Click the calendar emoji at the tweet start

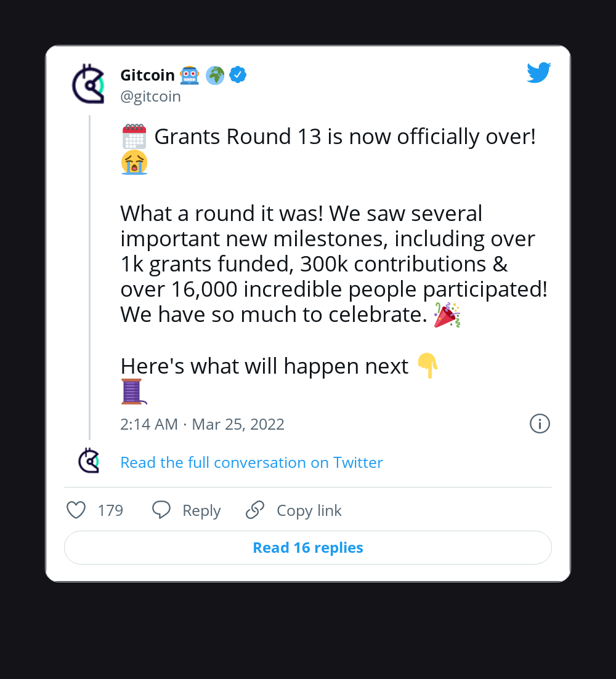[133, 136]
